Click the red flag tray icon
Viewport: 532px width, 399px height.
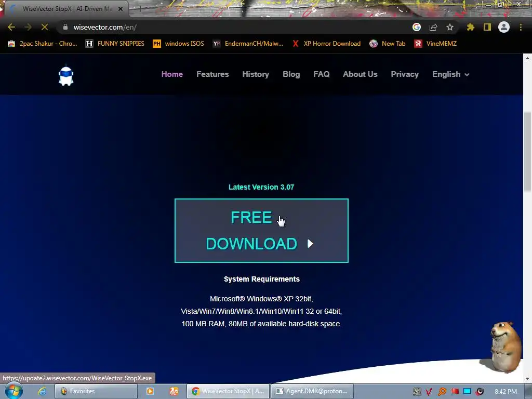pos(455,392)
